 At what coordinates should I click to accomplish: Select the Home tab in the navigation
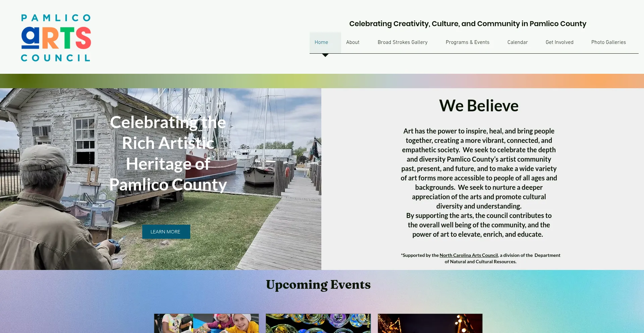point(321,42)
